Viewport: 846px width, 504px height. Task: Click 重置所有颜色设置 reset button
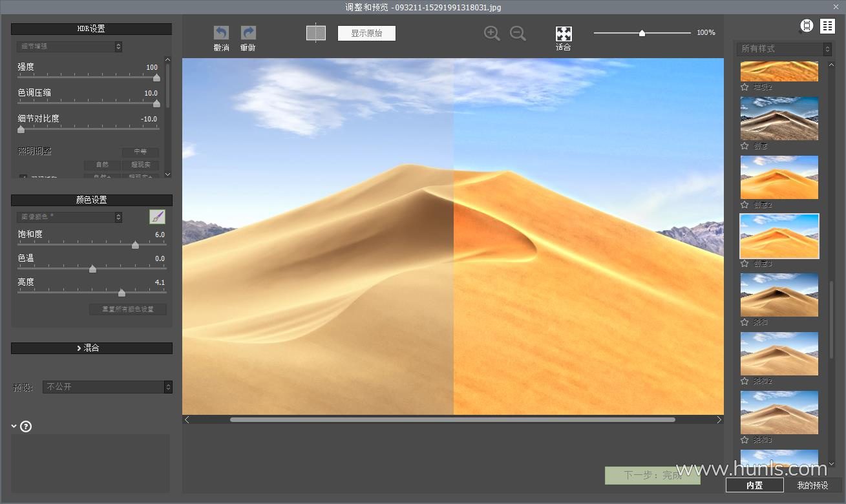tap(128, 310)
